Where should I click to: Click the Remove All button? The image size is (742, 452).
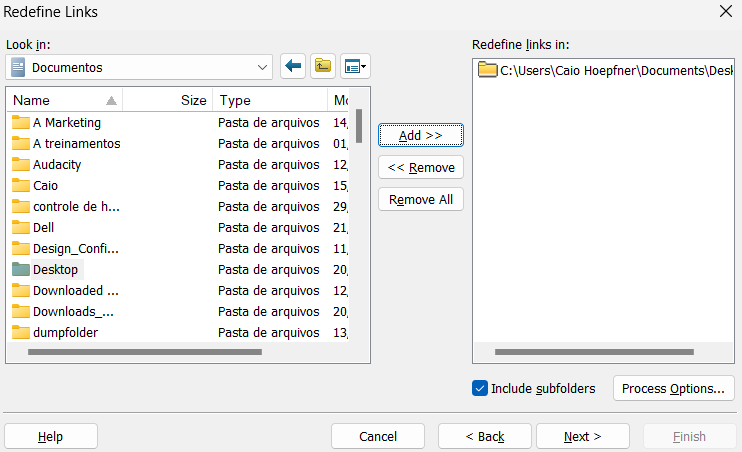(421, 200)
